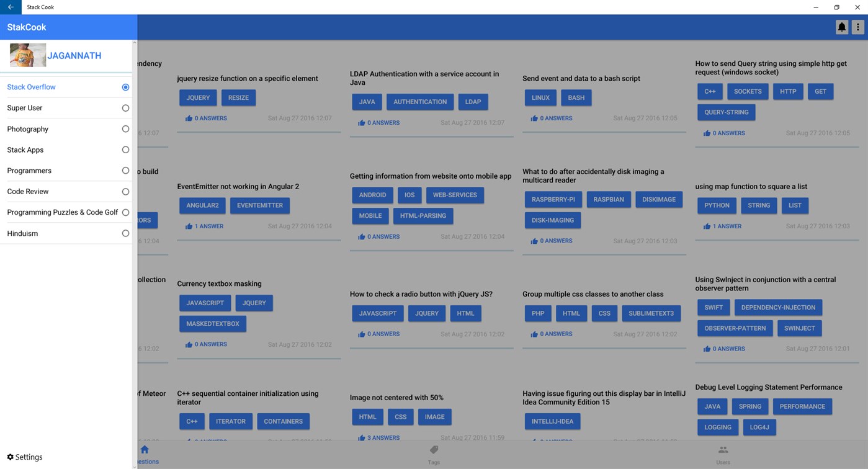Screen dimensions: 868x469
Task: Click thumbs-up icon on Currency textbox question
Action: point(189,344)
